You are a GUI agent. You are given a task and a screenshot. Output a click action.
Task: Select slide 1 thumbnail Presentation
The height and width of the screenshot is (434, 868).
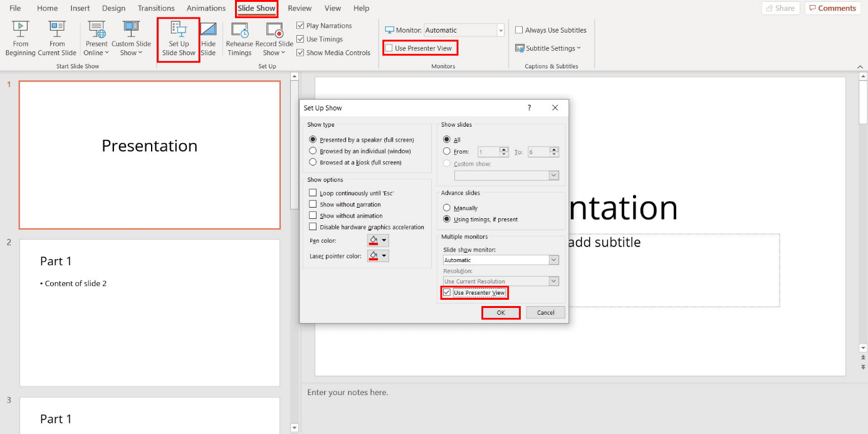pyautogui.click(x=150, y=155)
